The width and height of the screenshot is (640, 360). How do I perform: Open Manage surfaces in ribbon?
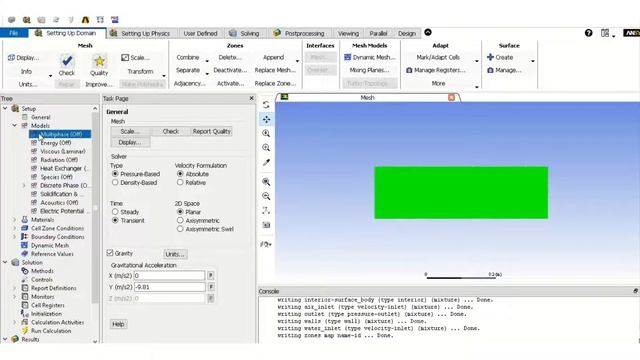[x=504, y=70]
